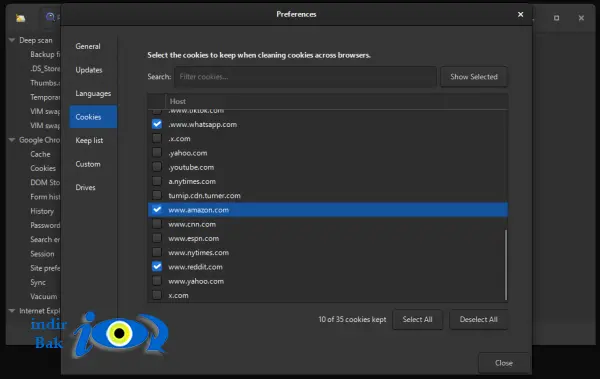Open the Drives preferences tab
Screen dimensions: 600x379
coord(85,188)
